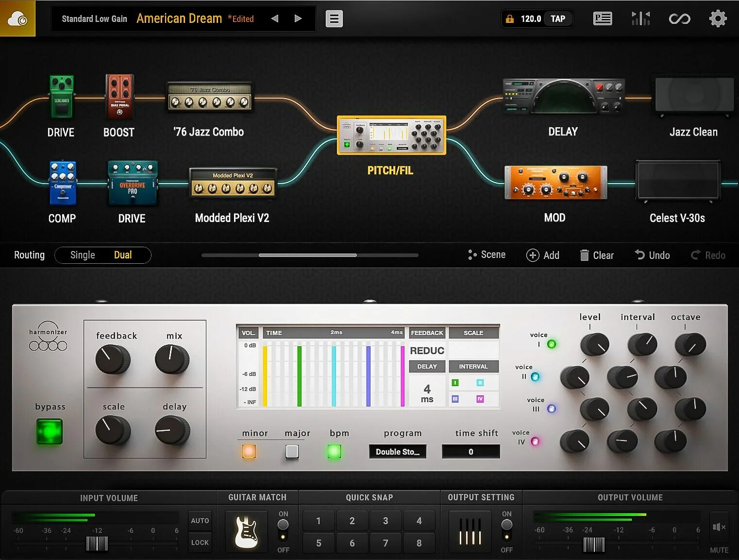Select the Modded Plexi V2 amp
This screenshot has height=560, width=739.
233,184
